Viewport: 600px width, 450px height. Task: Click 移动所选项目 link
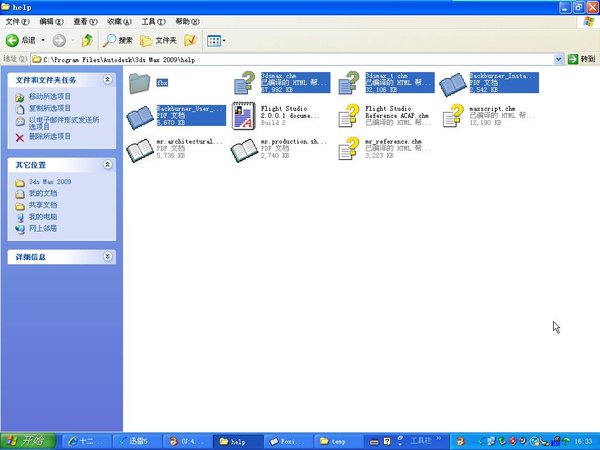(50, 96)
